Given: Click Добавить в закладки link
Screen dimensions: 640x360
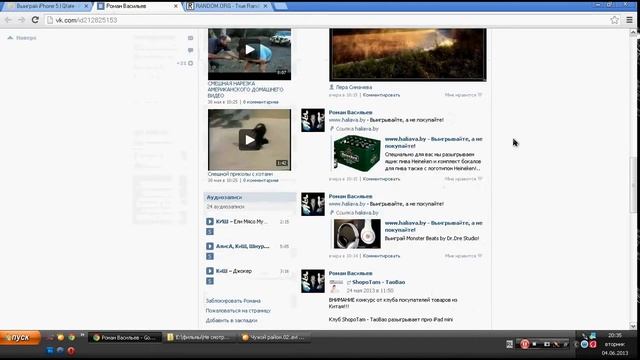Looking at the screenshot, I should click(231, 320).
